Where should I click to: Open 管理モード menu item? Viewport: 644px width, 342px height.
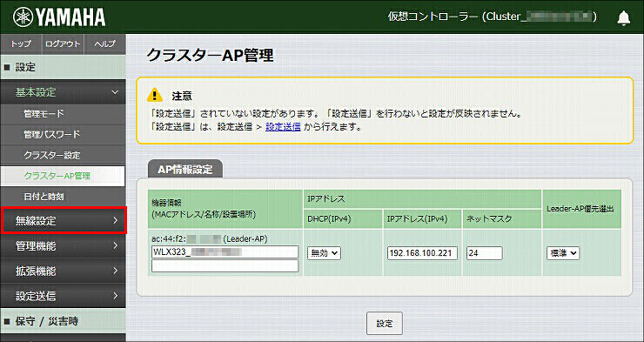[x=63, y=114]
